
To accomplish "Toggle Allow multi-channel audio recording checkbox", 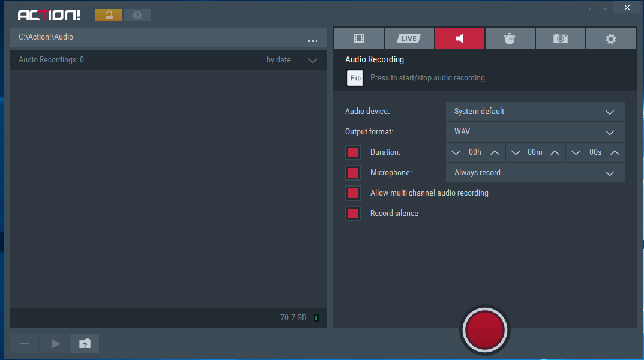I will tap(353, 193).
